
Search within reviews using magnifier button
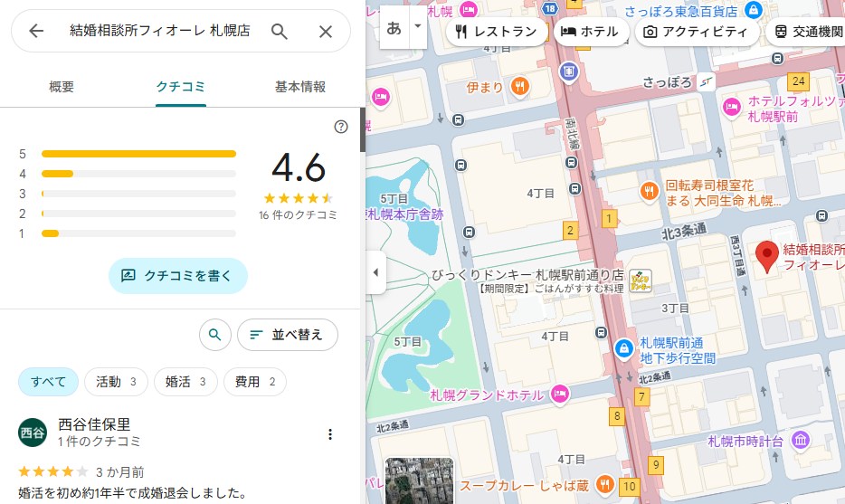point(214,335)
